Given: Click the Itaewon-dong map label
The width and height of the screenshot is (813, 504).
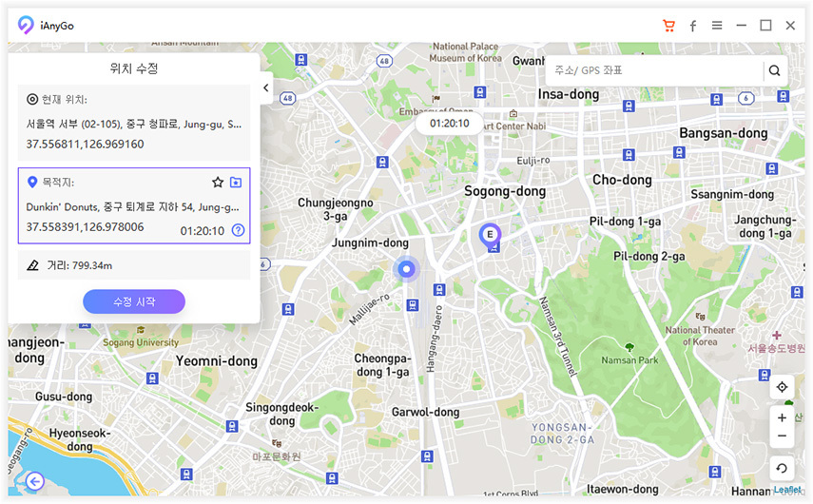Looking at the screenshot, I should click(x=622, y=489).
